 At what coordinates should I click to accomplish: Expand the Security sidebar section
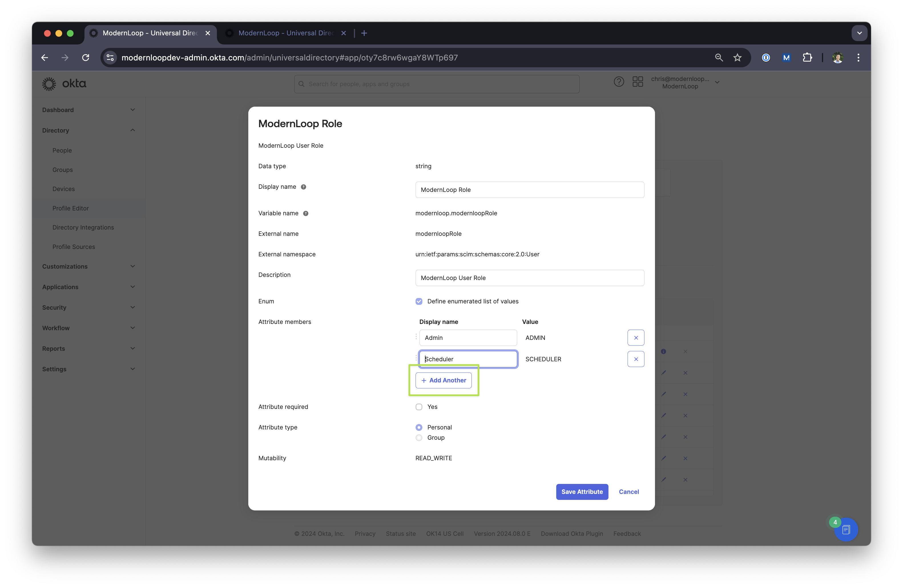(88, 307)
